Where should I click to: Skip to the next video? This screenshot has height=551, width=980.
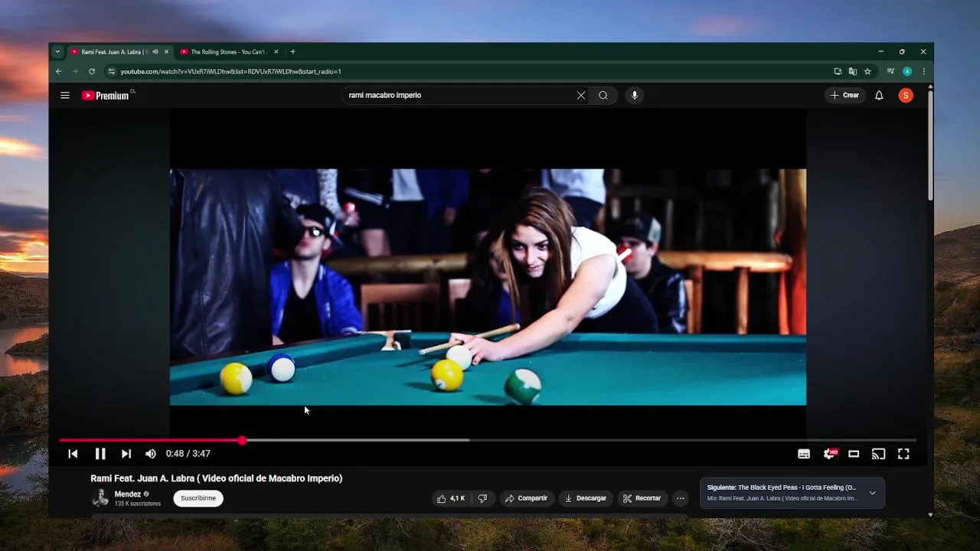pos(126,454)
